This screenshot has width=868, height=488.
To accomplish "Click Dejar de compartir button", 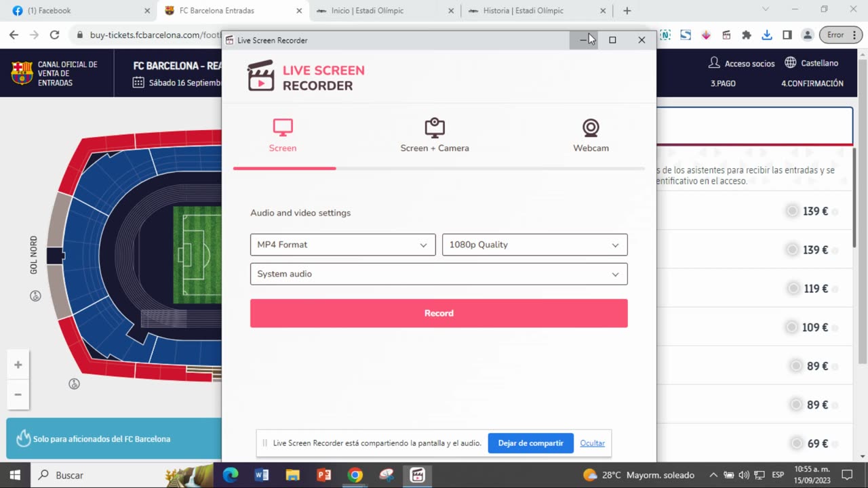I will click(x=530, y=443).
